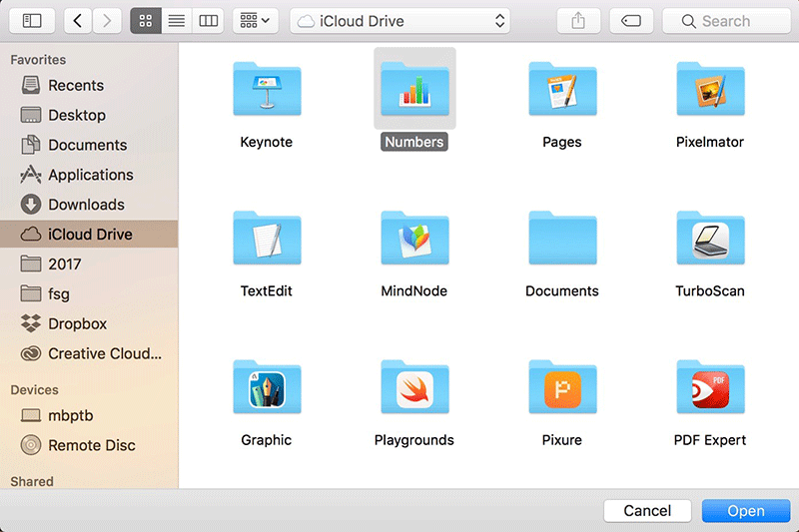Select the TurboScan folder icon

pos(710,238)
